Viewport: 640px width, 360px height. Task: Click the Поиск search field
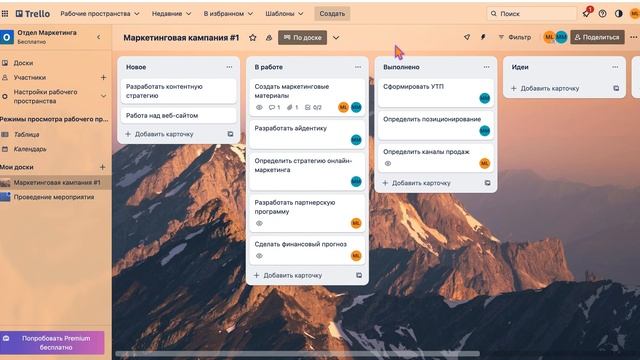531,13
